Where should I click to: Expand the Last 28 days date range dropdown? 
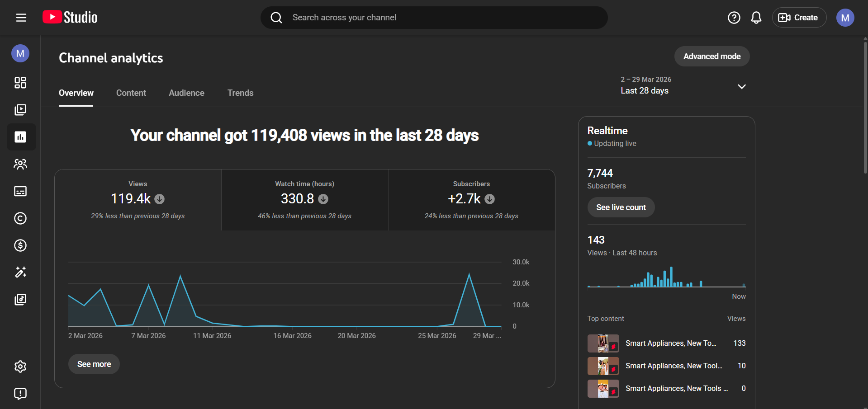coord(683,85)
